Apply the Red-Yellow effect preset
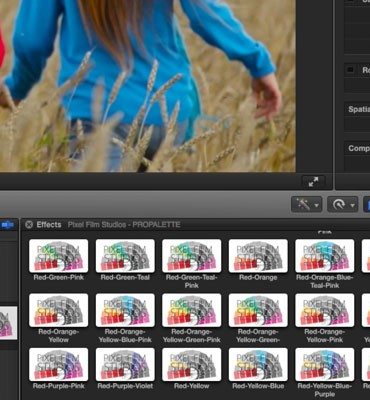The image size is (370, 400). tap(192, 364)
